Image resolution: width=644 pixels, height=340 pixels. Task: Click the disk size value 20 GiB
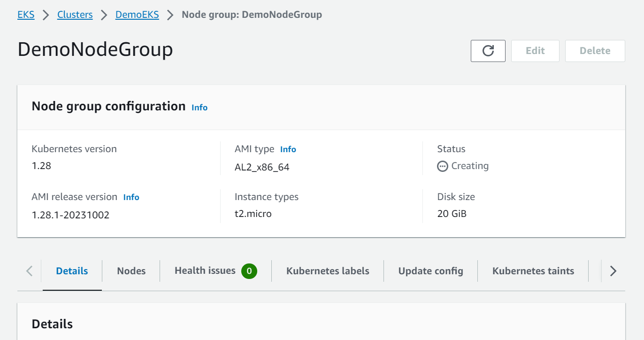[x=452, y=214]
